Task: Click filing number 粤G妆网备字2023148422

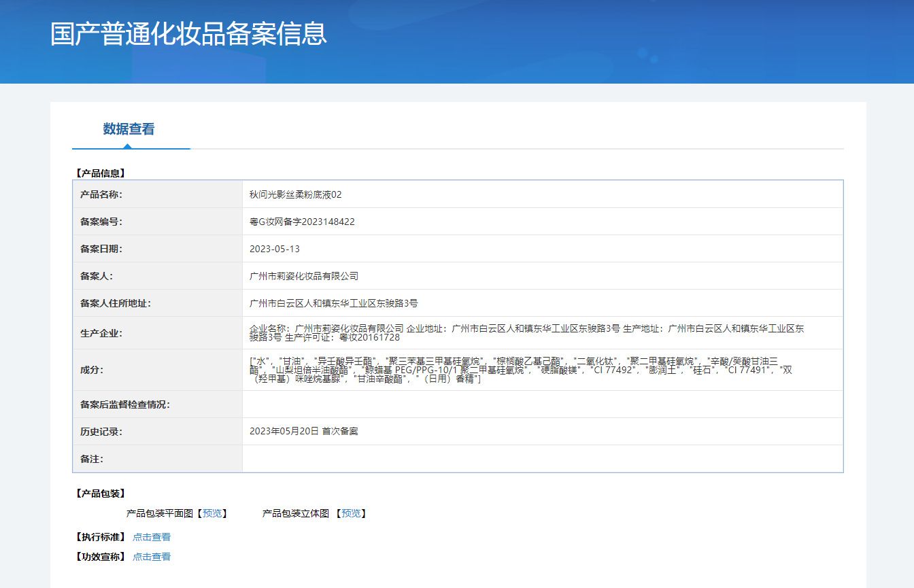Action: 302,222
